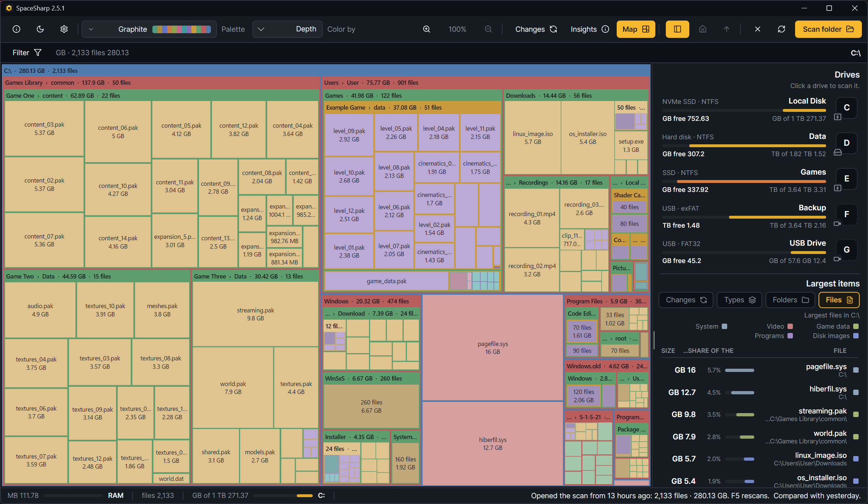The image size is (868, 504).
Task: Open the Changes view in toolbar
Action: (536, 29)
